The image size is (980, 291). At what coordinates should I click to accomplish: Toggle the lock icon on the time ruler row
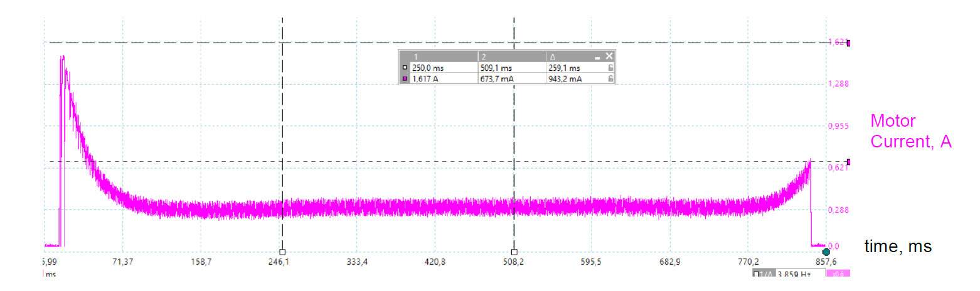pos(610,68)
